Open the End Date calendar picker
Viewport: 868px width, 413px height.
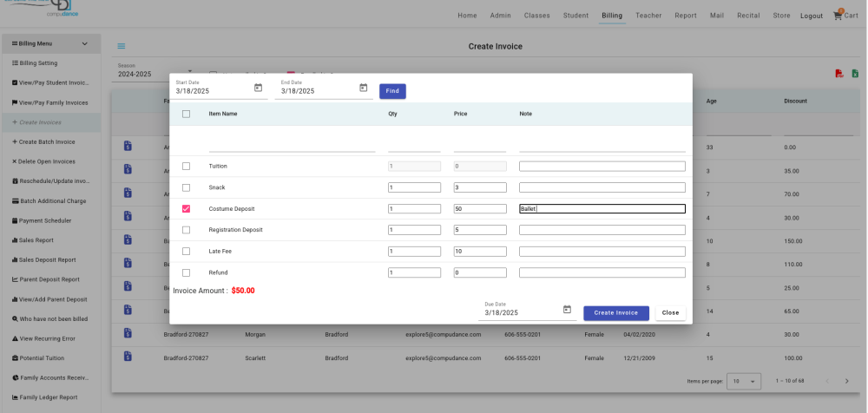click(363, 88)
